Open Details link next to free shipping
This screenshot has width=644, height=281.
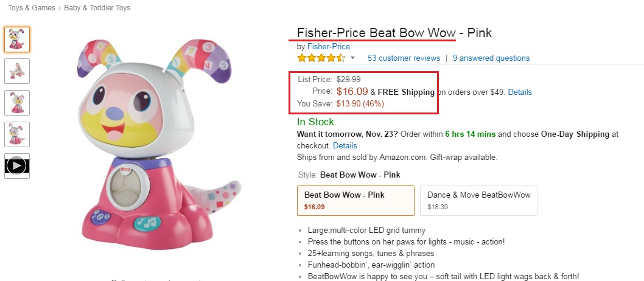coord(520,92)
